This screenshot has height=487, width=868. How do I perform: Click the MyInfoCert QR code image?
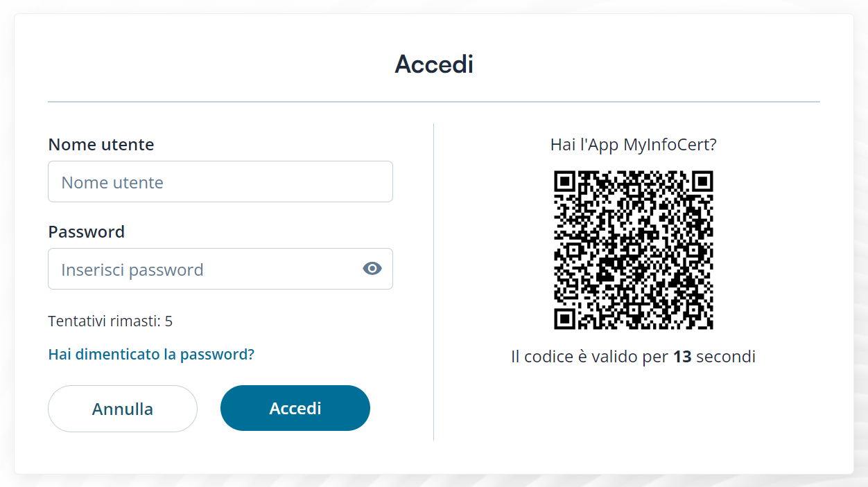pyautogui.click(x=633, y=250)
